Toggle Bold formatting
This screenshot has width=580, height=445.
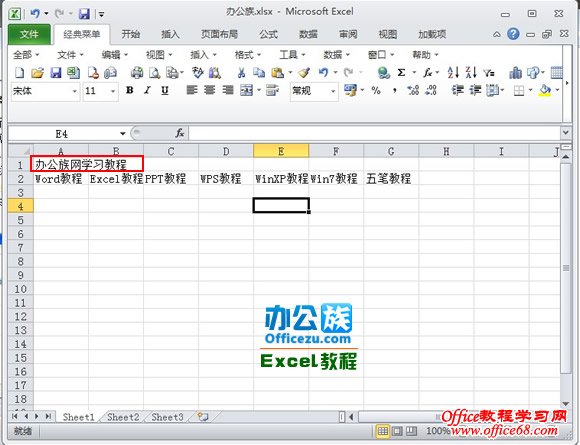point(129,90)
